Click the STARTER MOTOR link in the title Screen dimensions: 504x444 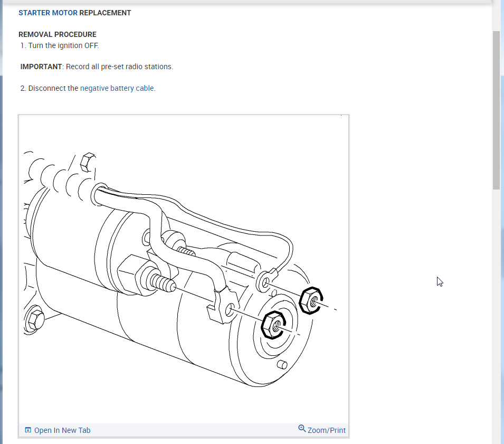pos(47,13)
